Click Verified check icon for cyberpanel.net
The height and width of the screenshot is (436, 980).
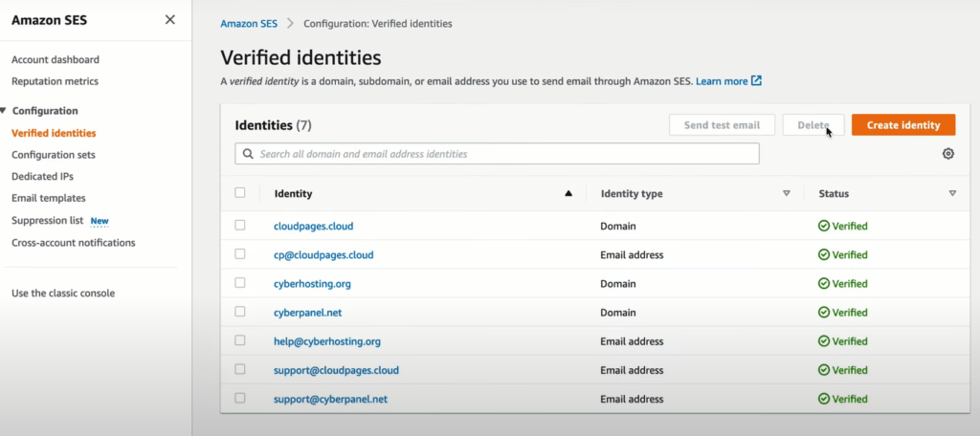(824, 313)
